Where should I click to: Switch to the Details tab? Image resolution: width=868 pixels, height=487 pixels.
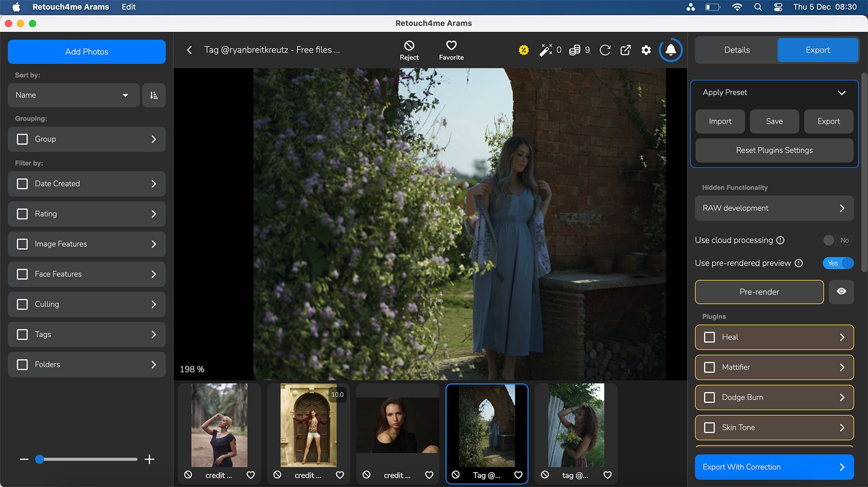(736, 50)
